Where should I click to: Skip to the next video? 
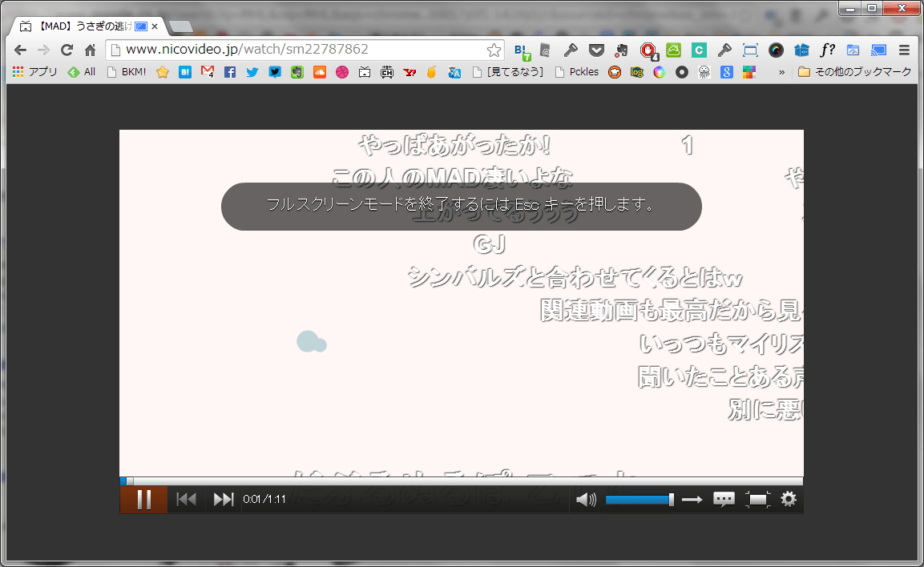pos(224,500)
